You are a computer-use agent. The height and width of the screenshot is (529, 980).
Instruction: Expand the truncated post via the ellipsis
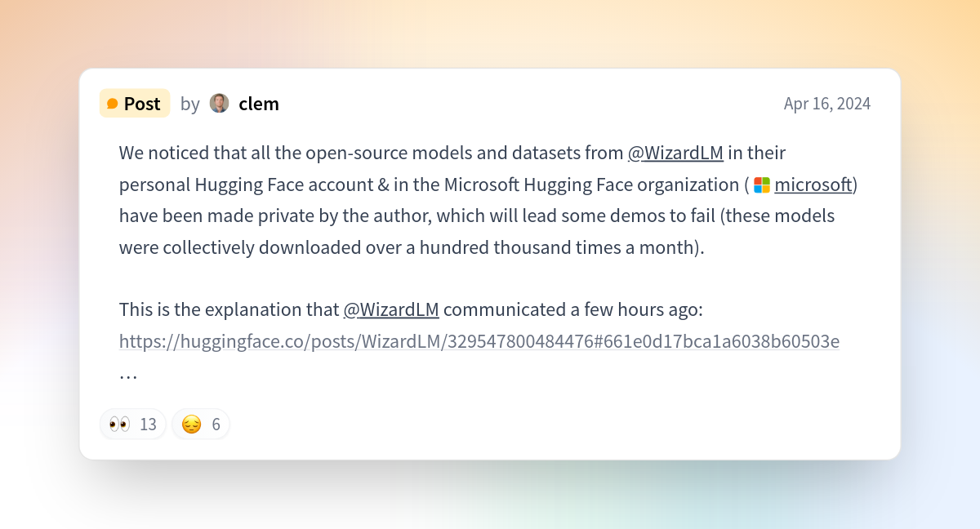click(x=128, y=374)
